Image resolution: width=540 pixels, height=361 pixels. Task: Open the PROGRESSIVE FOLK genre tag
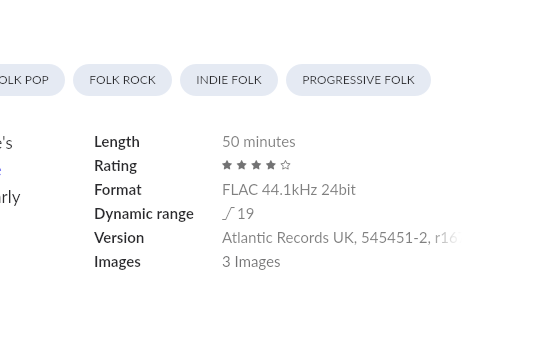(358, 80)
